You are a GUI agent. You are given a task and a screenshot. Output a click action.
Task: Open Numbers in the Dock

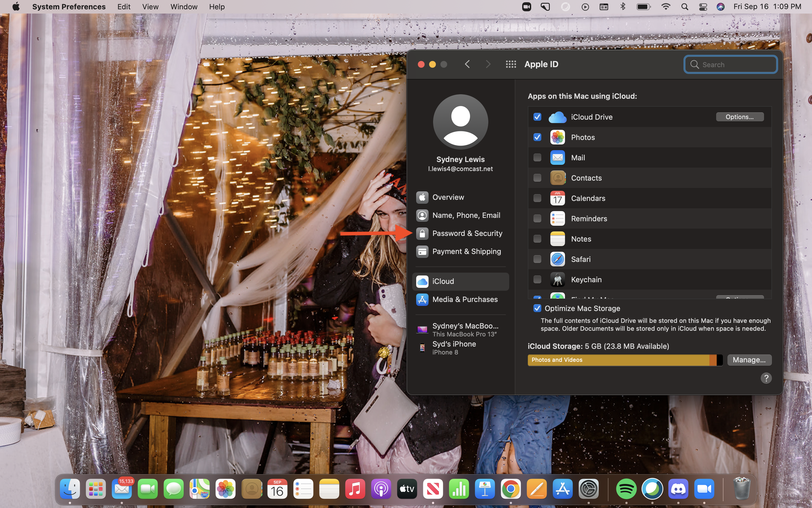(459, 489)
